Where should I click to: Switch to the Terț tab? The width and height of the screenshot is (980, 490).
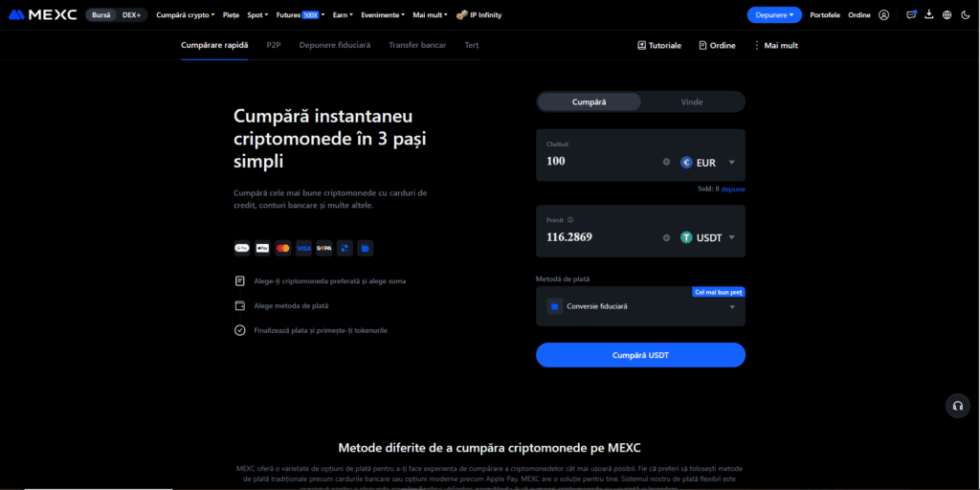(x=472, y=46)
